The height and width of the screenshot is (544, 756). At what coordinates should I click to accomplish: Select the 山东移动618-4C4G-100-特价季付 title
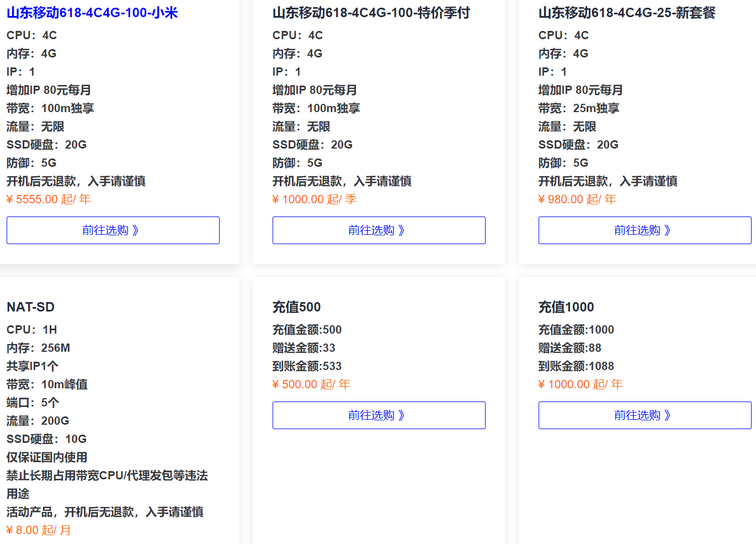click(371, 13)
